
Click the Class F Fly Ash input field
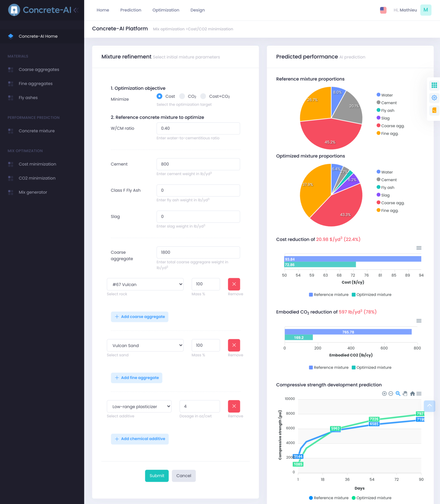coord(198,191)
